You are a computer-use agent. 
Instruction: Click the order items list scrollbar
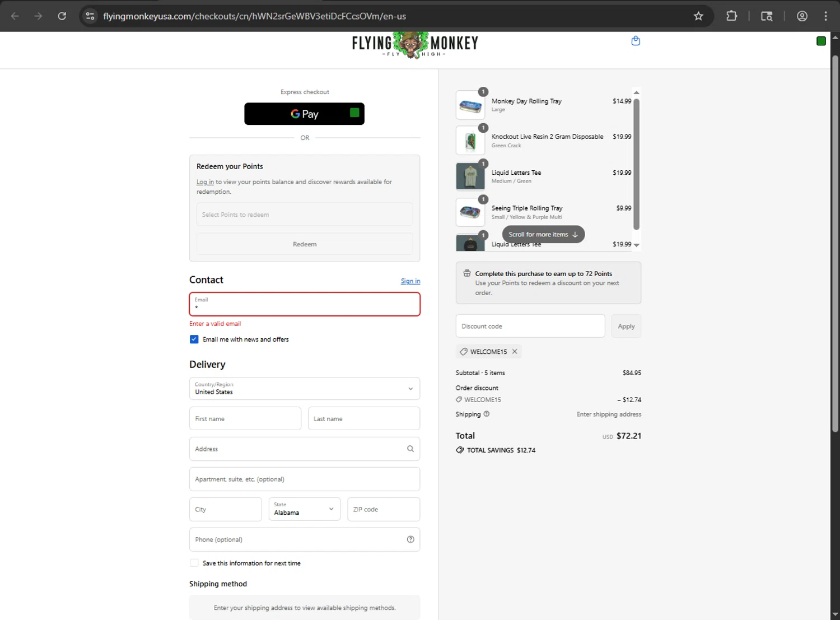(x=636, y=164)
